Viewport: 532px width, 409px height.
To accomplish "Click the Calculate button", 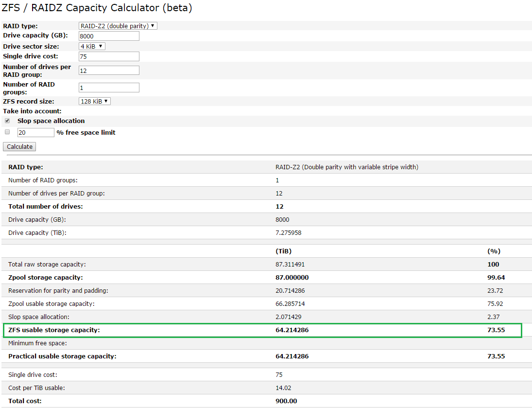I will pyautogui.click(x=19, y=146).
